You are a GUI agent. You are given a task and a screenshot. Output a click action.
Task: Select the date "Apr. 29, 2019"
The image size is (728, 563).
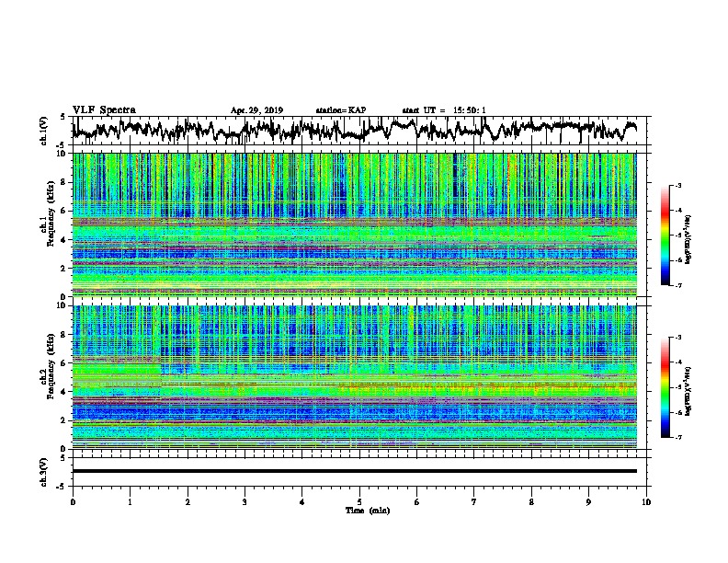click(256, 110)
